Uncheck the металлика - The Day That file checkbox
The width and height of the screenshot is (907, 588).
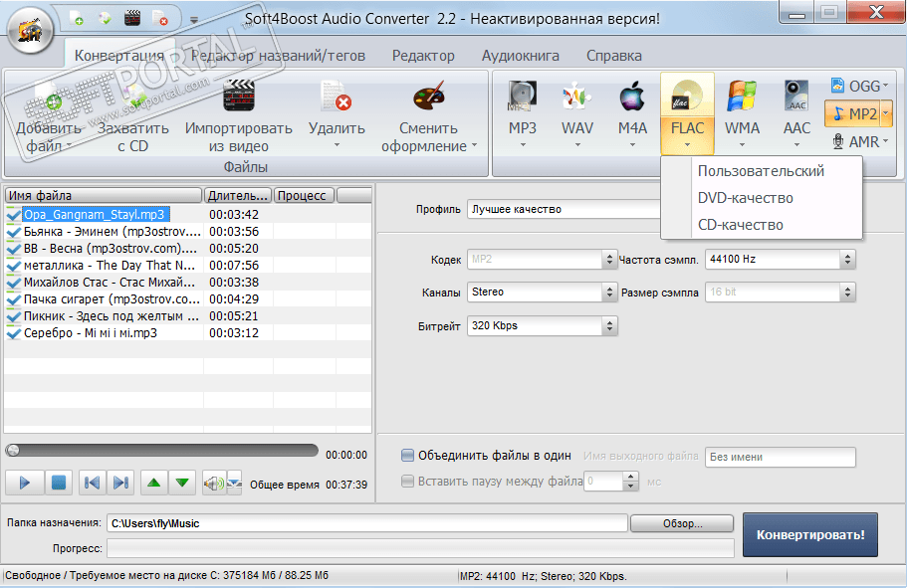13,266
